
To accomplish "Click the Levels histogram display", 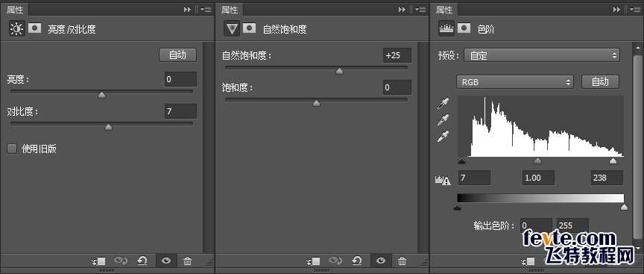I will tap(540, 126).
